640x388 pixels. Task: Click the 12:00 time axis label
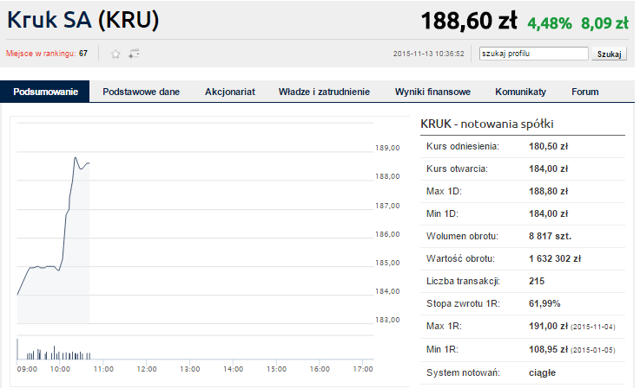pyautogui.click(x=147, y=369)
